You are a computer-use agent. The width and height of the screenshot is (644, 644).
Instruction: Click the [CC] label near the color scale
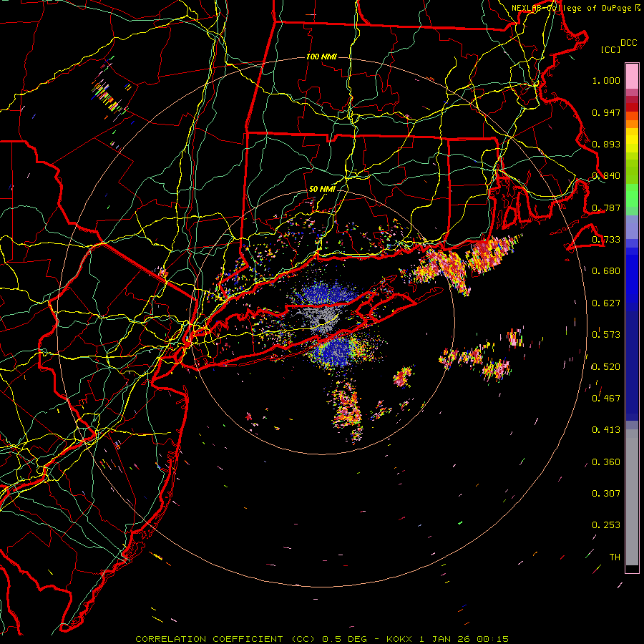[x=610, y=49]
